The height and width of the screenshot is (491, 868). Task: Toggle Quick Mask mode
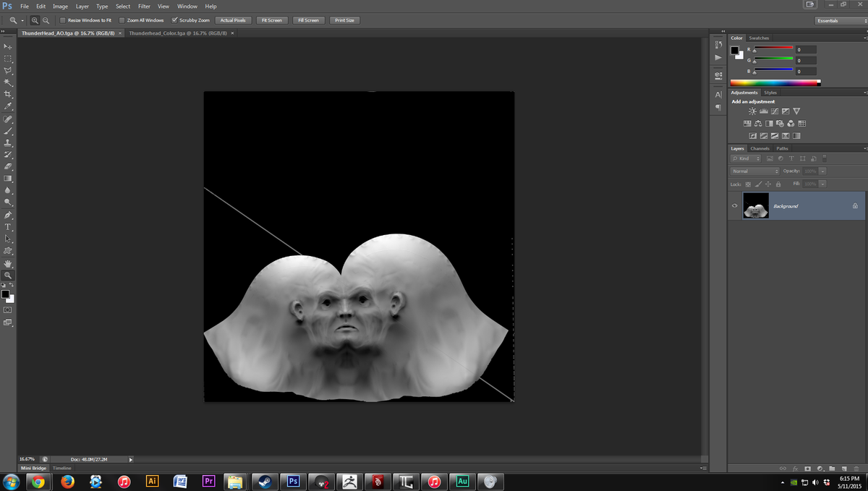[x=8, y=310]
